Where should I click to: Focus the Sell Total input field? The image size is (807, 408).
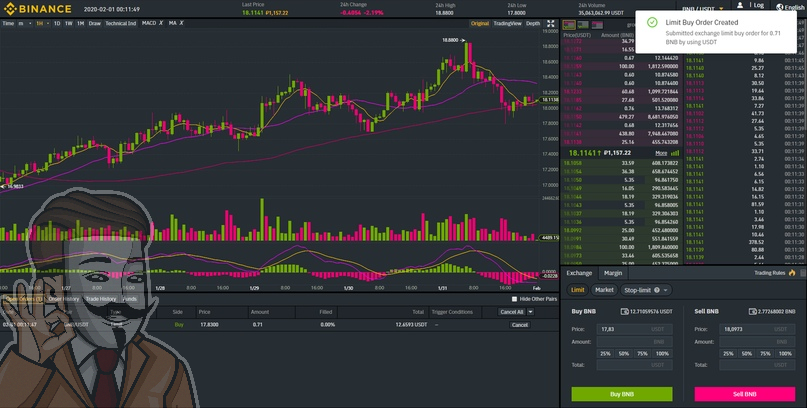(757, 365)
